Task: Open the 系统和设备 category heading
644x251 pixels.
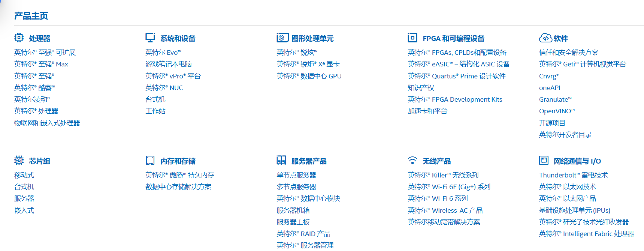Action: click(x=178, y=38)
